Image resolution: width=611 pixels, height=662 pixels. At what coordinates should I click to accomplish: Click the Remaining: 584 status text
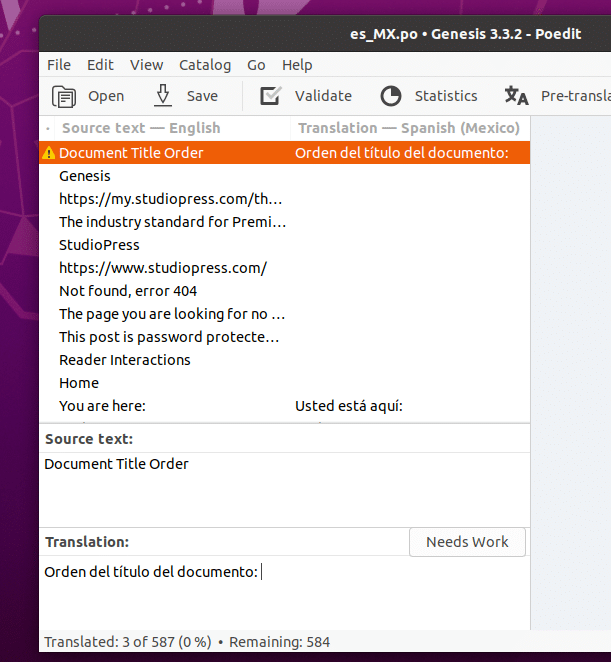(x=279, y=642)
